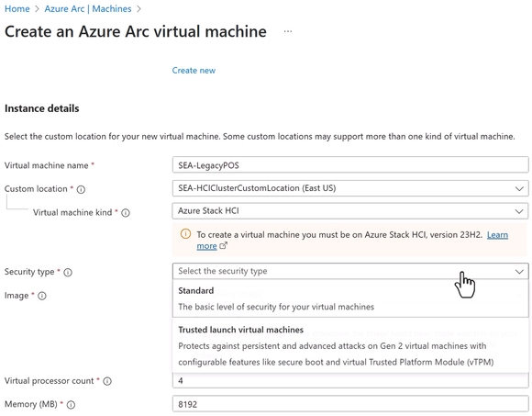Show info tooltip for Virtual processor count
Viewport: 532px width, 416px height.
(x=107, y=381)
